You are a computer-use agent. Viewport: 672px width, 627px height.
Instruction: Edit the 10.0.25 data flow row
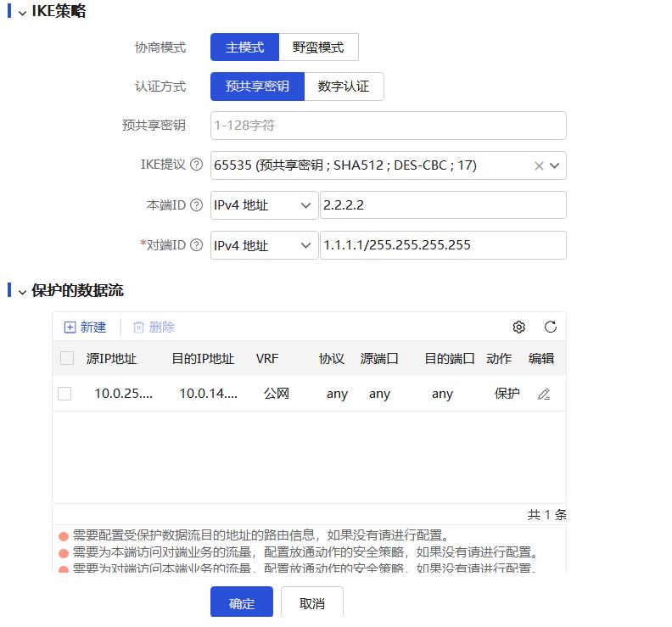point(544,394)
